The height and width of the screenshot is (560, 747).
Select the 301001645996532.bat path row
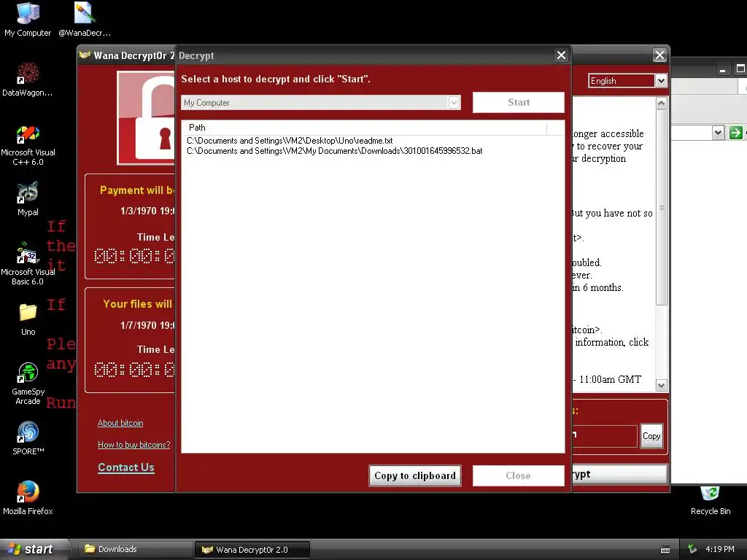pos(334,151)
